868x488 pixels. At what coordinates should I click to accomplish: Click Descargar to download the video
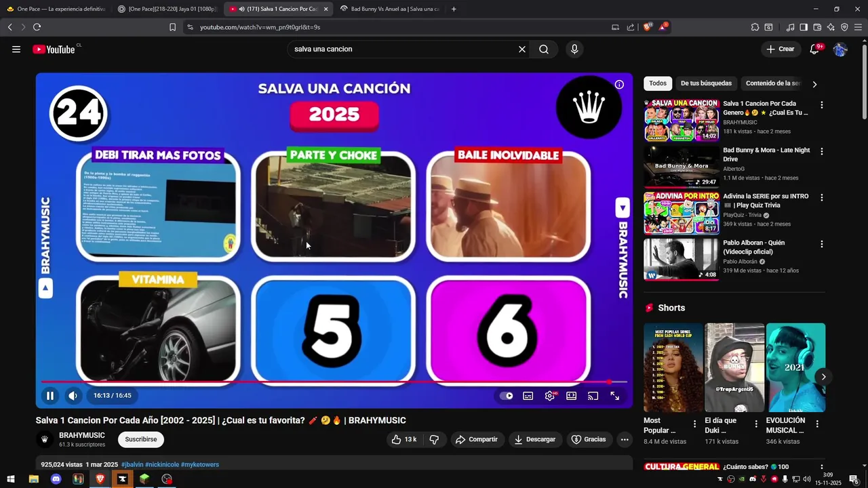point(534,439)
